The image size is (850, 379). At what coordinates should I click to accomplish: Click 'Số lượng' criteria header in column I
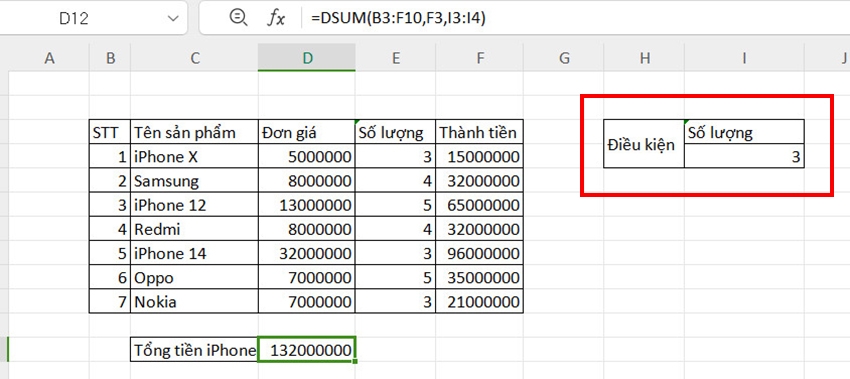tap(744, 132)
